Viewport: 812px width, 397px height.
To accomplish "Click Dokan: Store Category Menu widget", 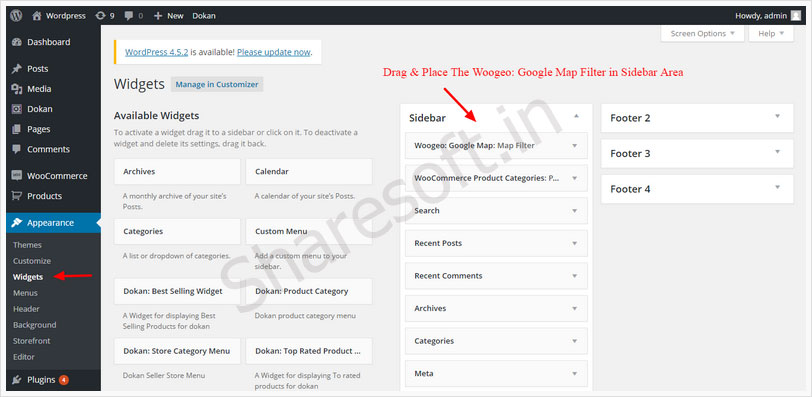I will 177,351.
